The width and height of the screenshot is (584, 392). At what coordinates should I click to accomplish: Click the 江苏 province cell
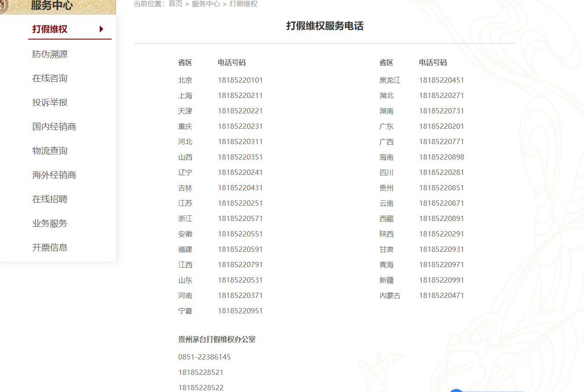pyautogui.click(x=185, y=203)
